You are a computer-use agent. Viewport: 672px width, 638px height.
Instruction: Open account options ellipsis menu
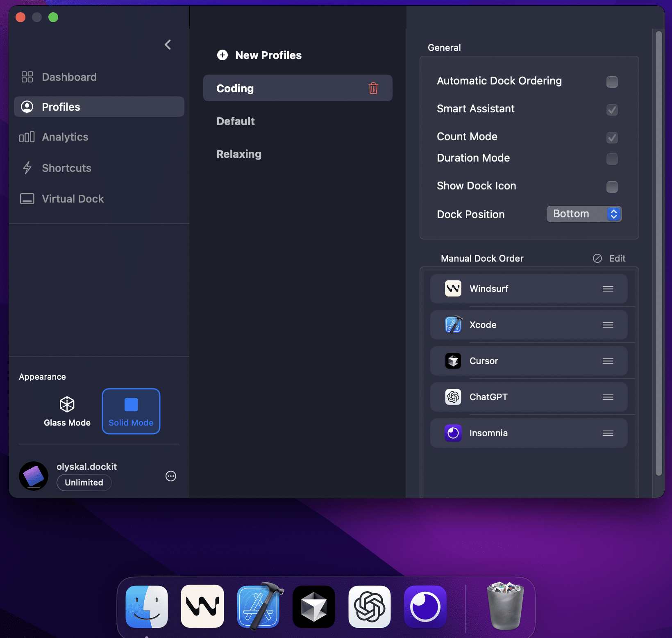171,476
